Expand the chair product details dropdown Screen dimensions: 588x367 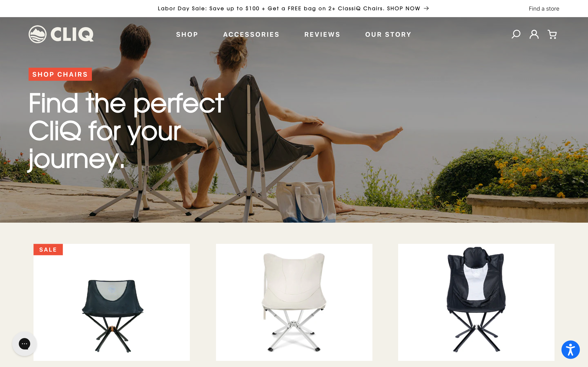tap(187, 34)
